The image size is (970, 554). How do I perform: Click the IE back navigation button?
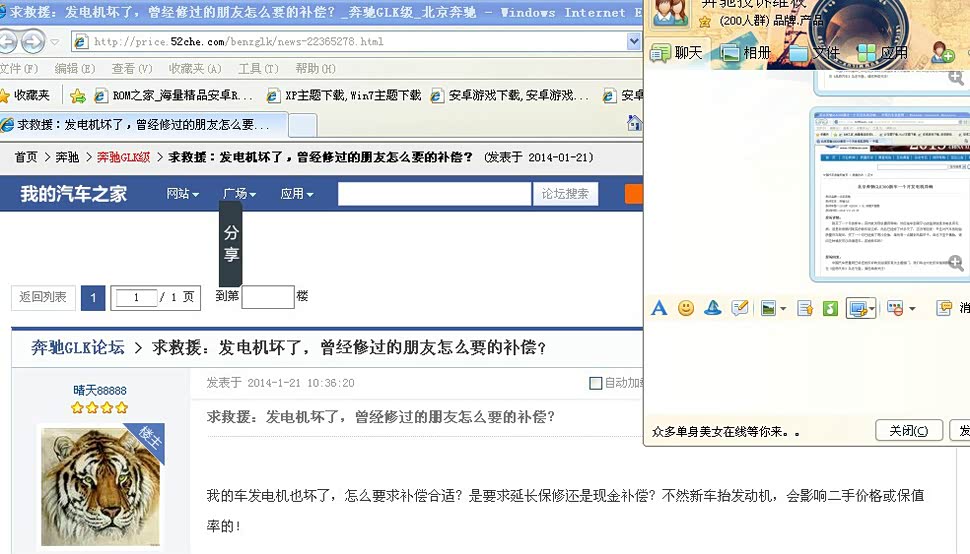point(7,42)
